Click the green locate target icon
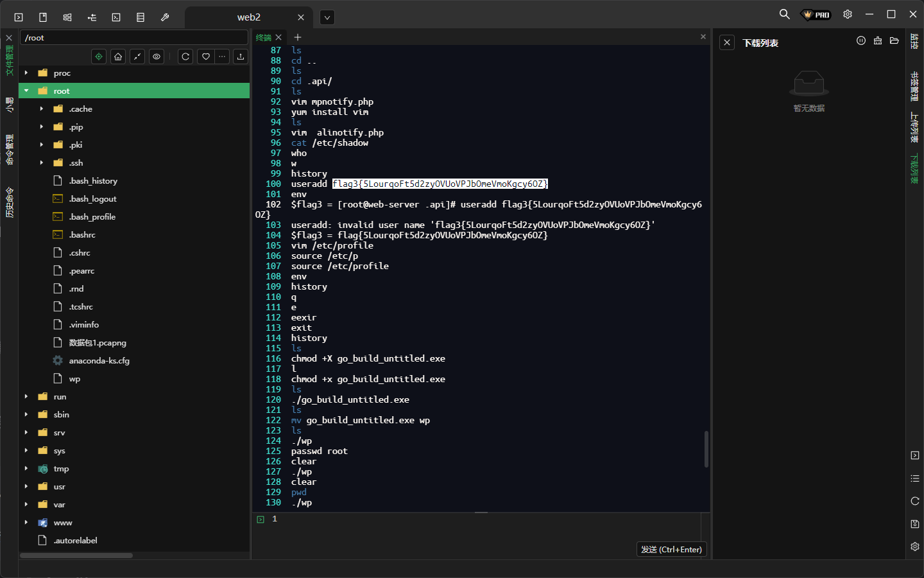This screenshot has height=578, width=924. [x=99, y=57]
